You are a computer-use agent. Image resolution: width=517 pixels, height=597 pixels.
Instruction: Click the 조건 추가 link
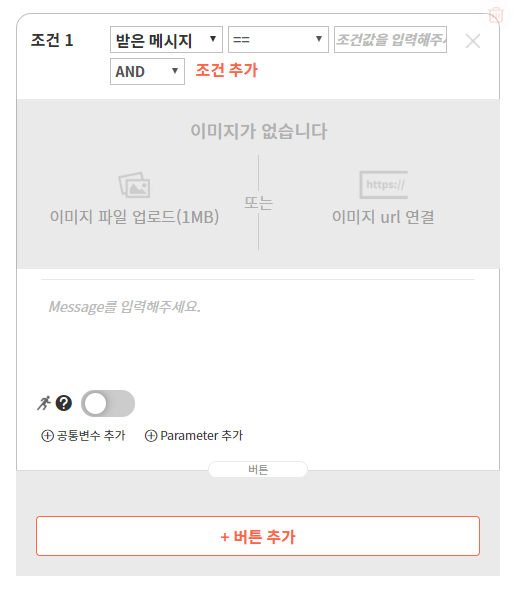227,70
